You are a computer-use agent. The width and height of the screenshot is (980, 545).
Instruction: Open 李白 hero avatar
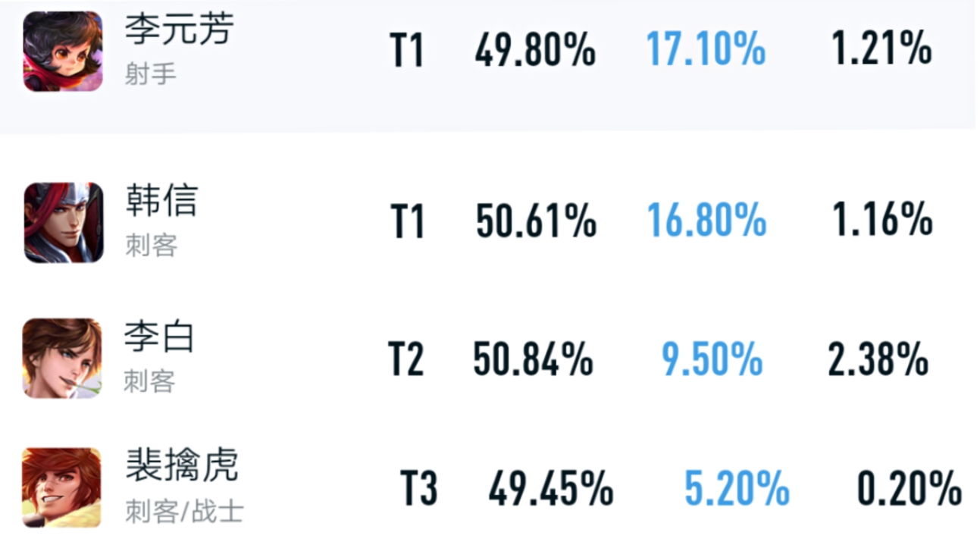tap(61, 358)
